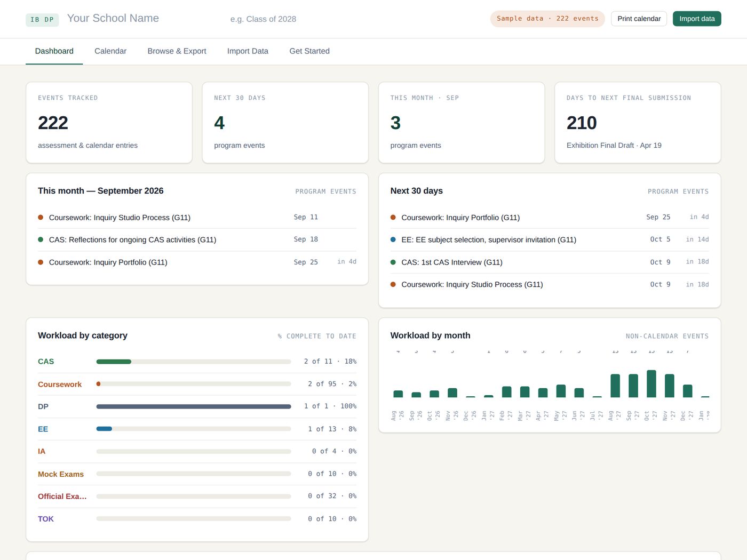Click the Dec '27 bar in Workload by month

click(688, 391)
